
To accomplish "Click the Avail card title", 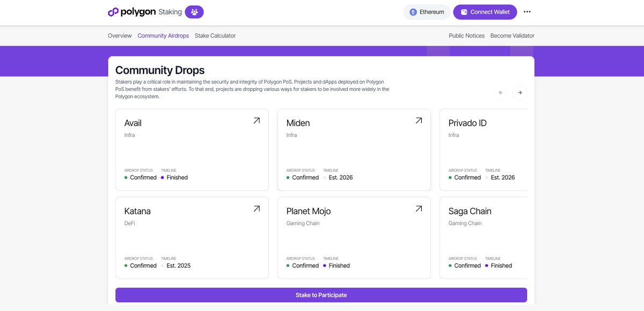I will pos(133,123).
